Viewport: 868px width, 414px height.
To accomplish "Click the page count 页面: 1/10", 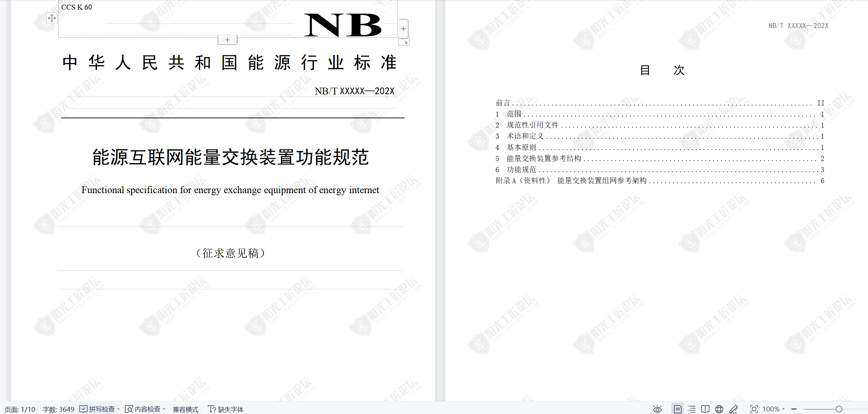I will click(20, 409).
